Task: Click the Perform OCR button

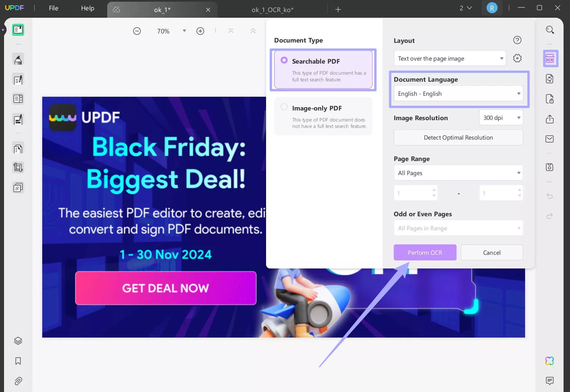Action: click(x=425, y=252)
